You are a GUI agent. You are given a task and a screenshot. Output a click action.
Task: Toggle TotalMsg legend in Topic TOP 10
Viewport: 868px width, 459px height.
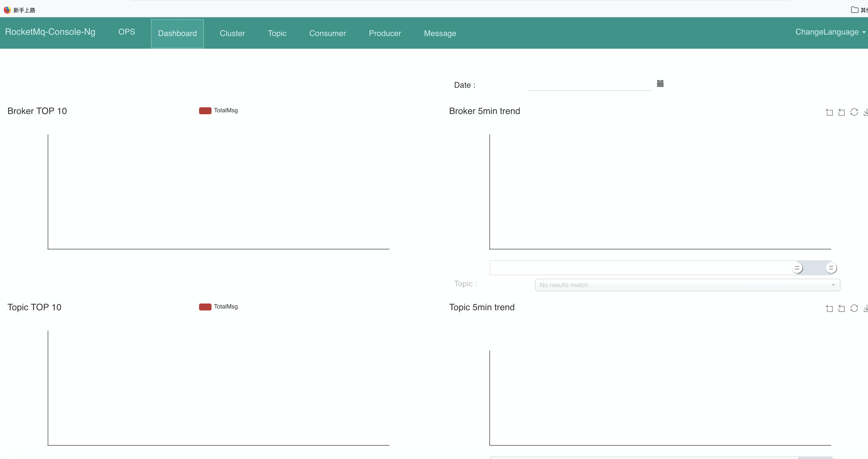(x=218, y=307)
